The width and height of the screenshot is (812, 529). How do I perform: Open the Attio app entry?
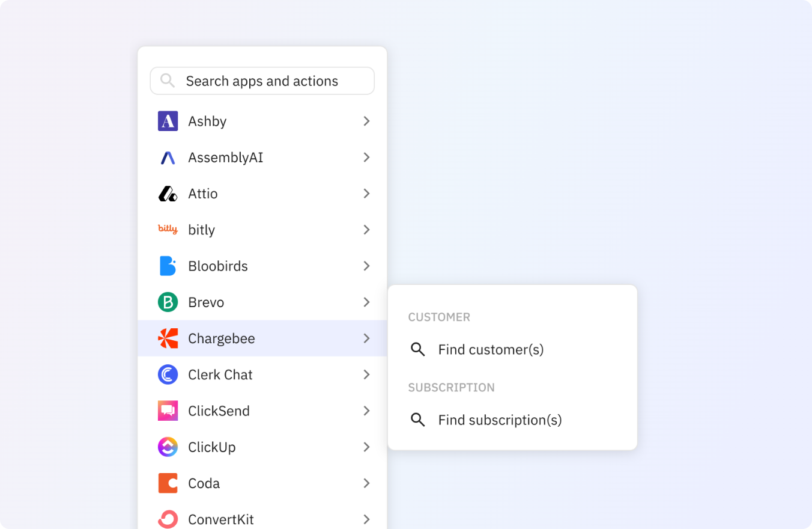[x=262, y=194]
